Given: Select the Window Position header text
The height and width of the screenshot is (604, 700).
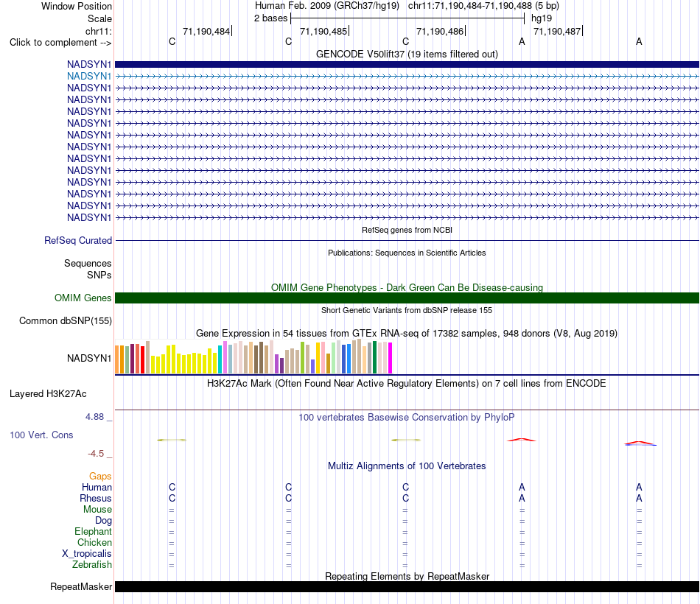Looking at the screenshot, I should coord(77,6).
